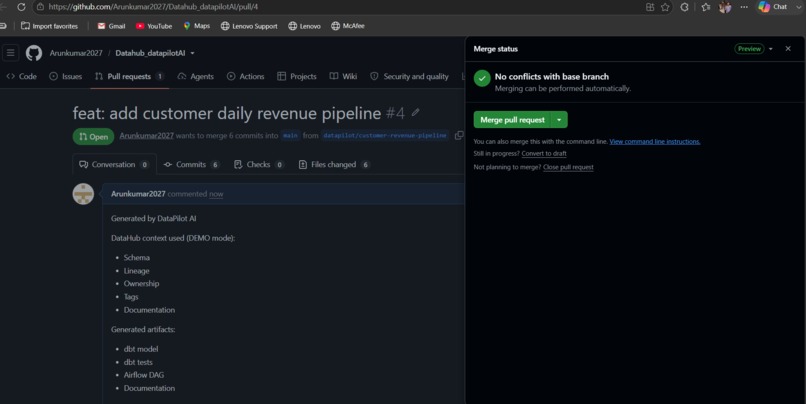806x404 pixels.
Task: Open Arunkumar2027 owner link in breadcrumb
Action: [76, 53]
